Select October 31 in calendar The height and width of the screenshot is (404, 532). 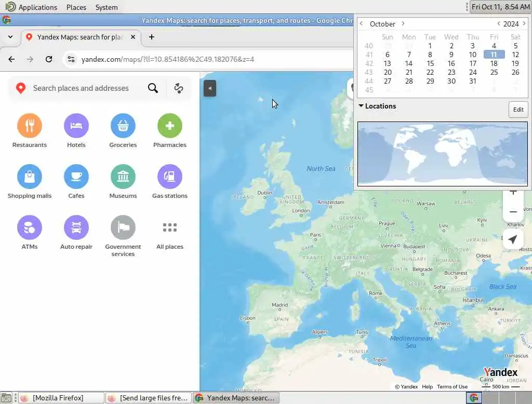click(x=472, y=81)
